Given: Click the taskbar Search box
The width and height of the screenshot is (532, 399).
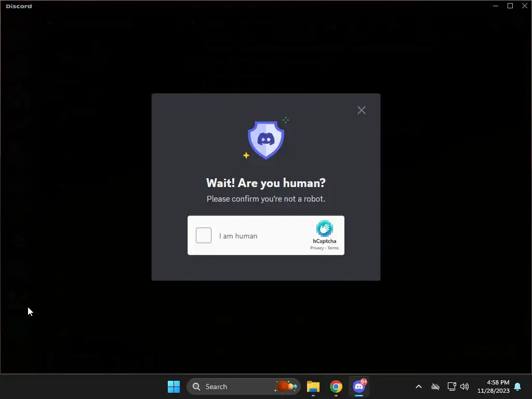Looking at the screenshot, I should pyautogui.click(x=243, y=387).
